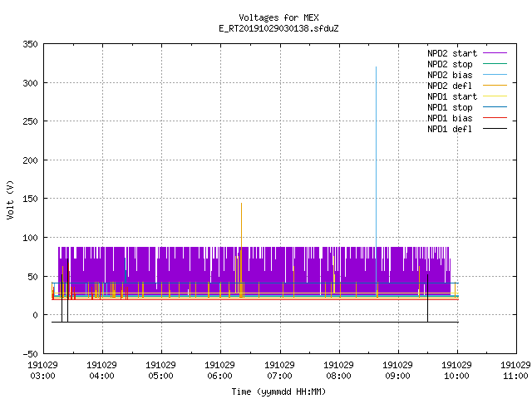This screenshot has width=532, height=399.
Task: Click the 100 y-axis tick label
Action: pyautogui.click(x=30, y=238)
